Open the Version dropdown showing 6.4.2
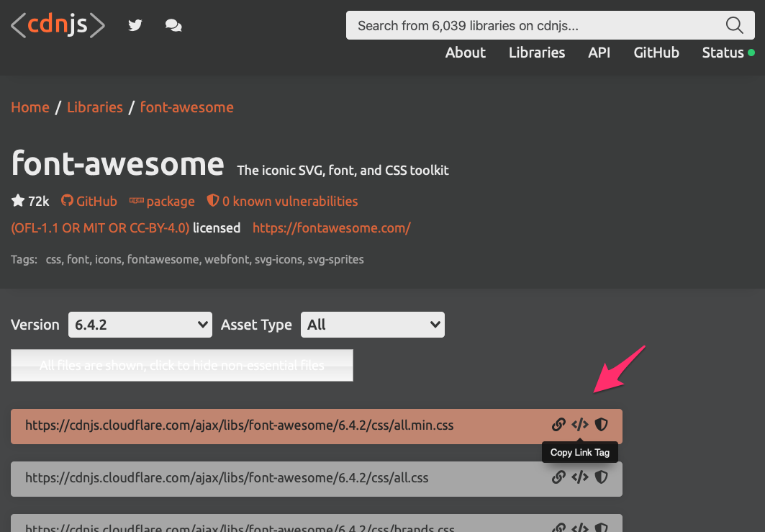765x532 pixels. tap(140, 325)
